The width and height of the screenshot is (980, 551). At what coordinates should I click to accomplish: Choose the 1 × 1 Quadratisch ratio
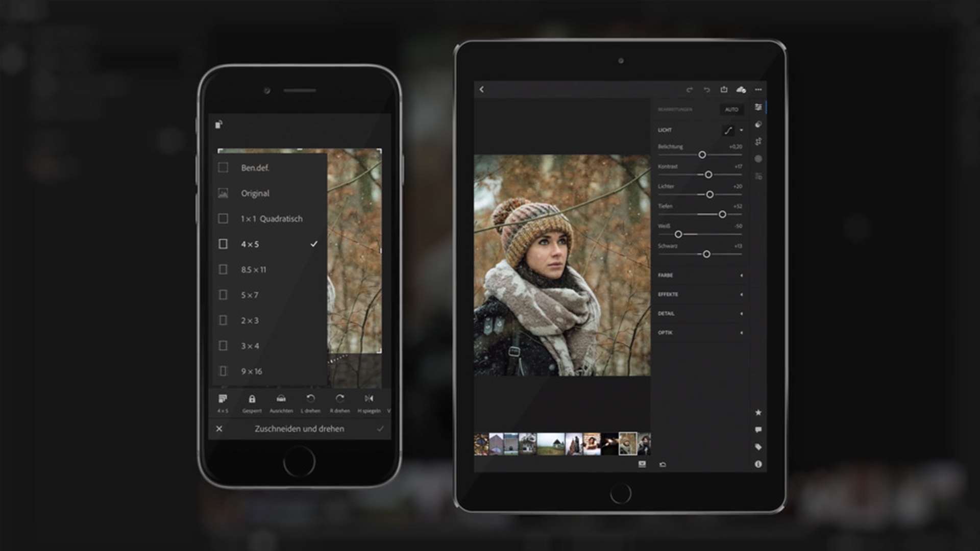pos(271,219)
